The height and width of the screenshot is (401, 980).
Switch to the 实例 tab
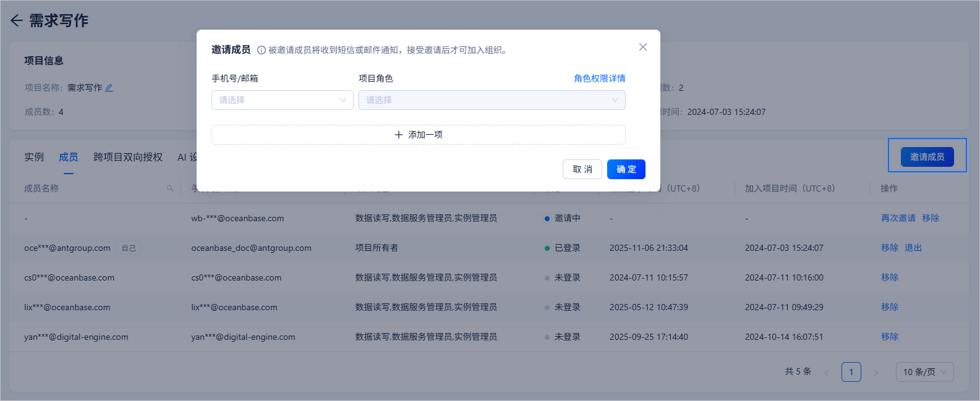pyautogui.click(x=34, y=157)
